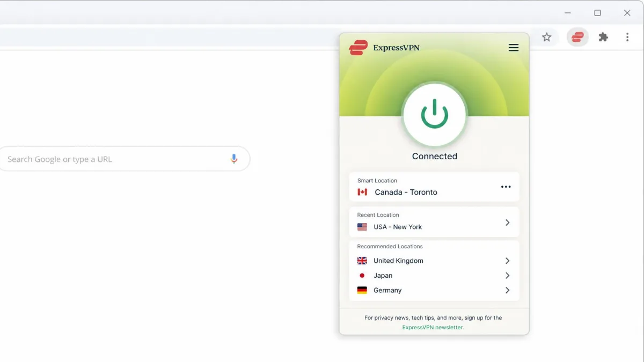The width and height of the screenshot is (644, 362).
Task: Click the Recommended Locations heading
Action: [390, 247]
